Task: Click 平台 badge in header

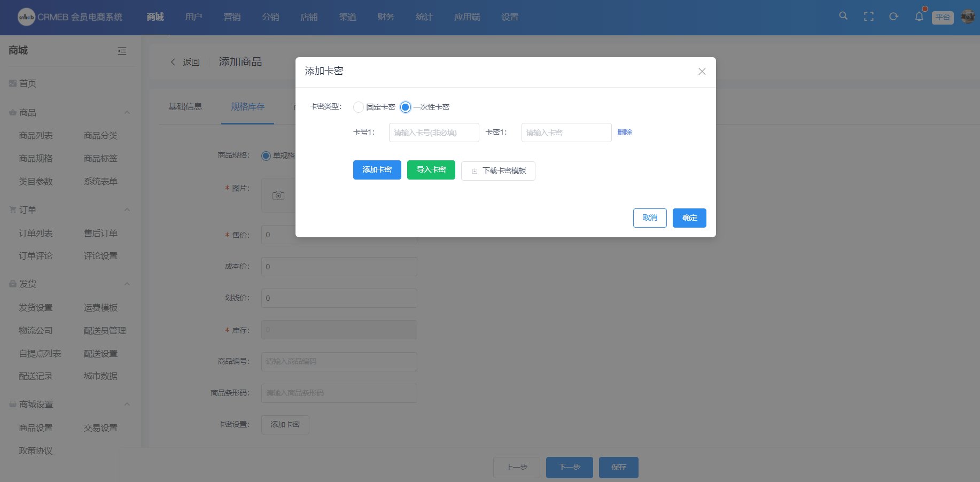Action: click(x=943, y=18)
